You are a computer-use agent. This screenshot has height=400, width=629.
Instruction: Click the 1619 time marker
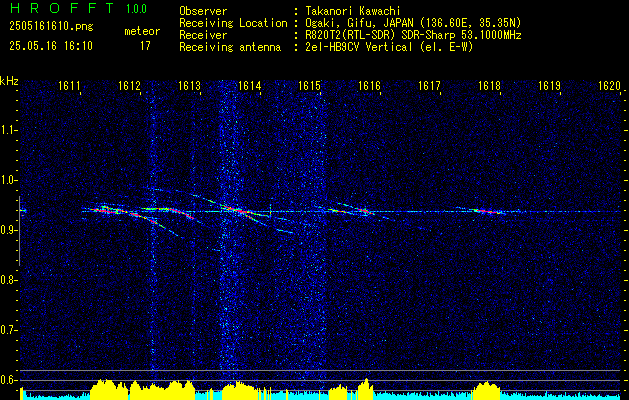coord(550,85)
